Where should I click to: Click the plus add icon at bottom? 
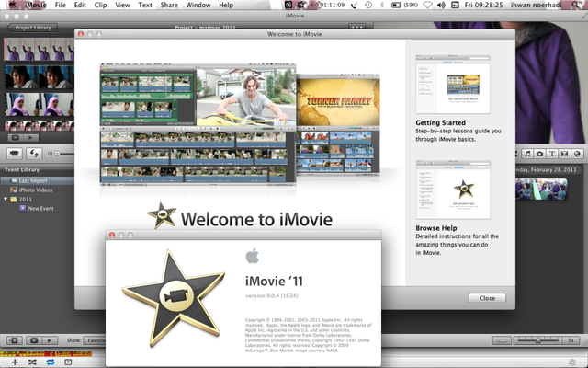(15, 362)
